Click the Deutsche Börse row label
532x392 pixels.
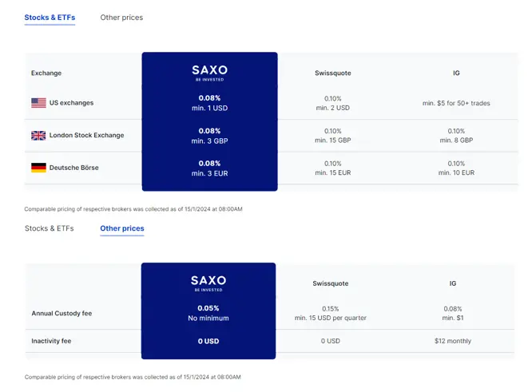point(74,168)
